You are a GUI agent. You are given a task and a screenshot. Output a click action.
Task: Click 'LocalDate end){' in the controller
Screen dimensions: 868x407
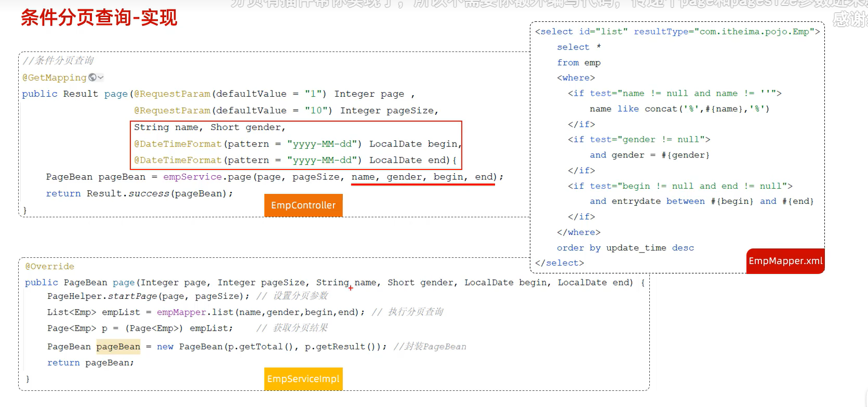(x=413, y=160)
